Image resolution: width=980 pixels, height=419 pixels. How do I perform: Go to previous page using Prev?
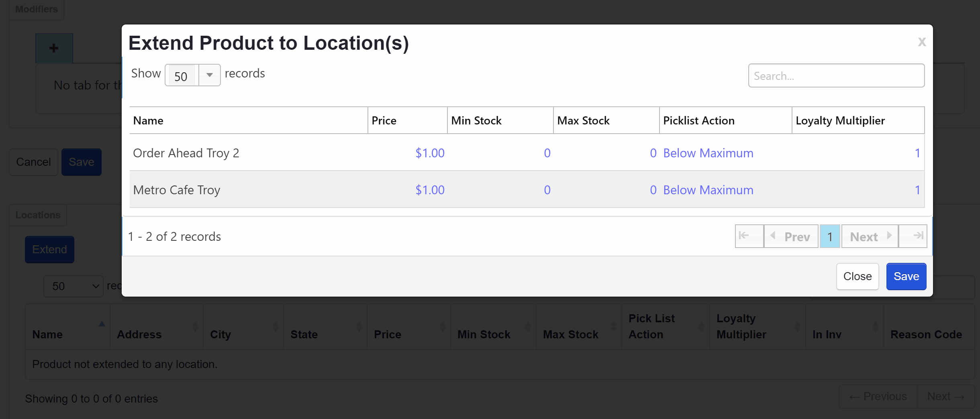tap(791, 236)
